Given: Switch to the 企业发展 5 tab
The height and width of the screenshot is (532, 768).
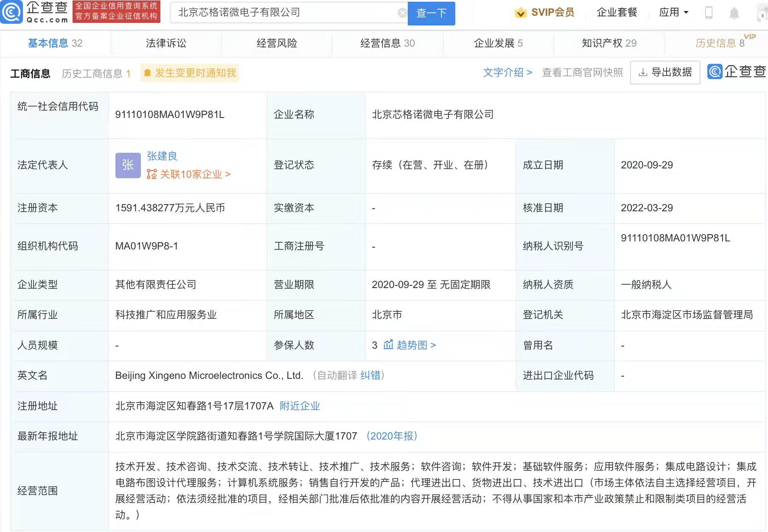Looking at the screenshot, I should (x=498, y=43).
